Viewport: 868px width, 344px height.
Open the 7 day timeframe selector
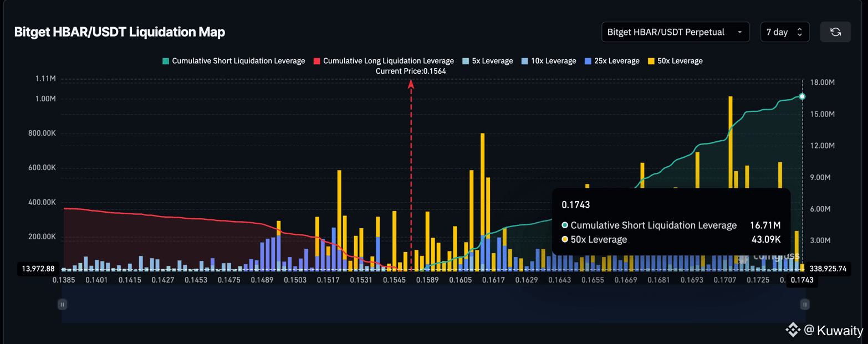click(x=785, y=32)
